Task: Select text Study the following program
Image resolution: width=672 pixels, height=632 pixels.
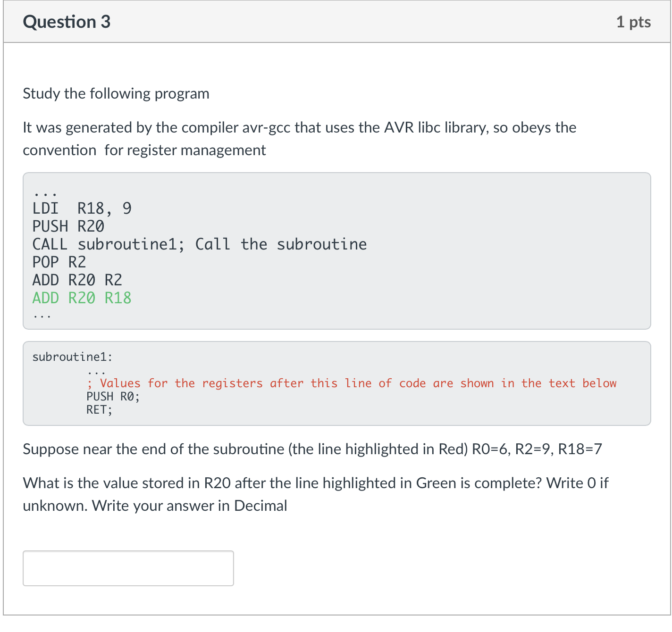Action: [116, 93]
